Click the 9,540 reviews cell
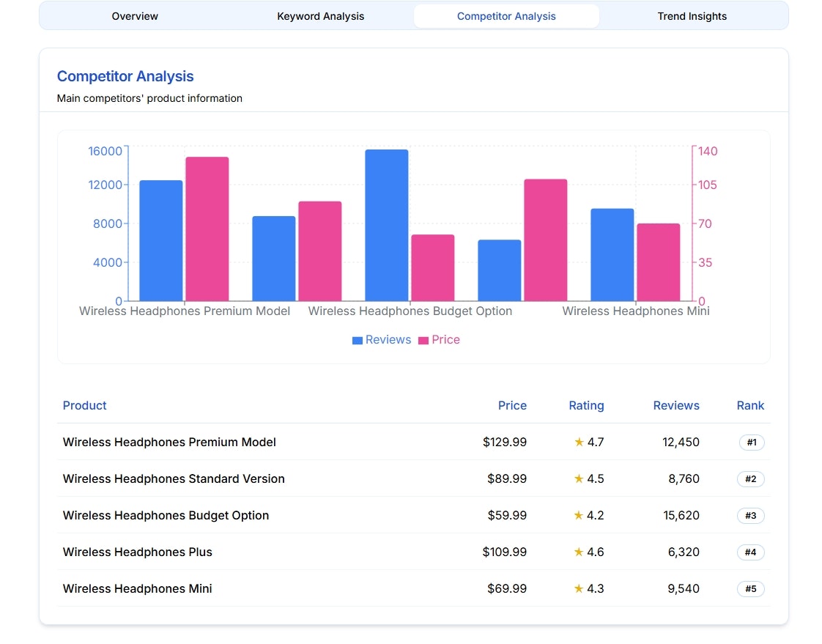Screen dimensions: 822x644 pos(684,589)
